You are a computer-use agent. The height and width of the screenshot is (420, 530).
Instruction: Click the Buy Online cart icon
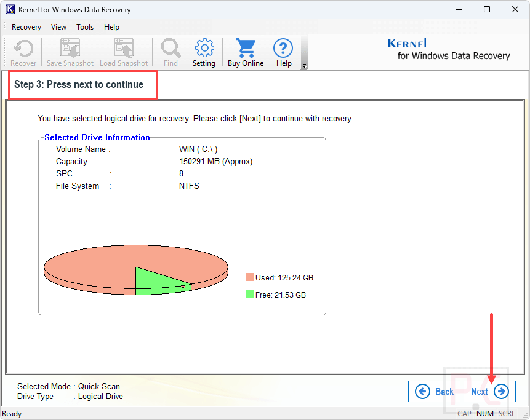(x=246, y=52)
